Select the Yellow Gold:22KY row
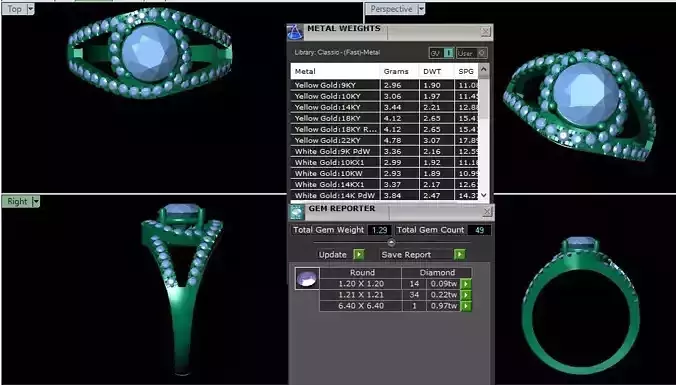This screenshot has width=676, height=385. pyautogui.click(x=385, y=140)
